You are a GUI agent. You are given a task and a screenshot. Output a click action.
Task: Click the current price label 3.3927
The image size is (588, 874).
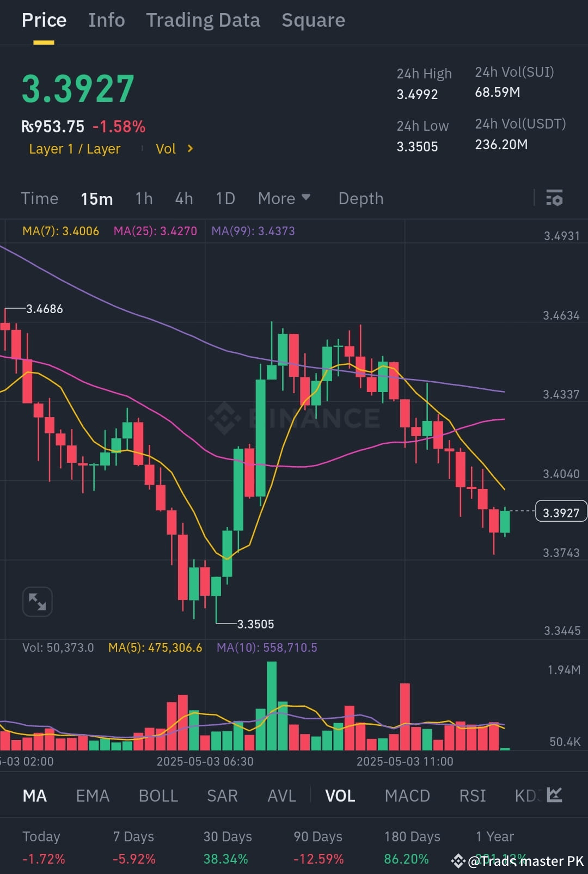(x=560, y=511)
